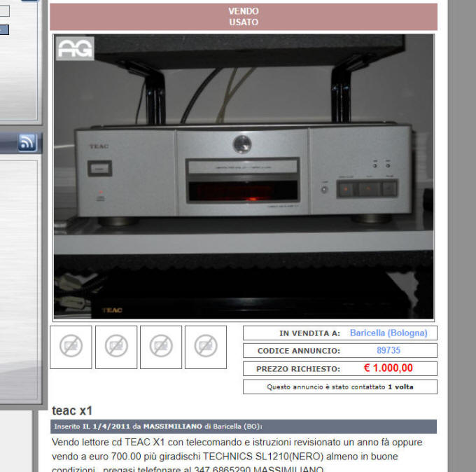Click the "Questo annuncio è stato contattato" box
Screen dimensions: 476x472
pyautogui.click(x=340, y=387)
